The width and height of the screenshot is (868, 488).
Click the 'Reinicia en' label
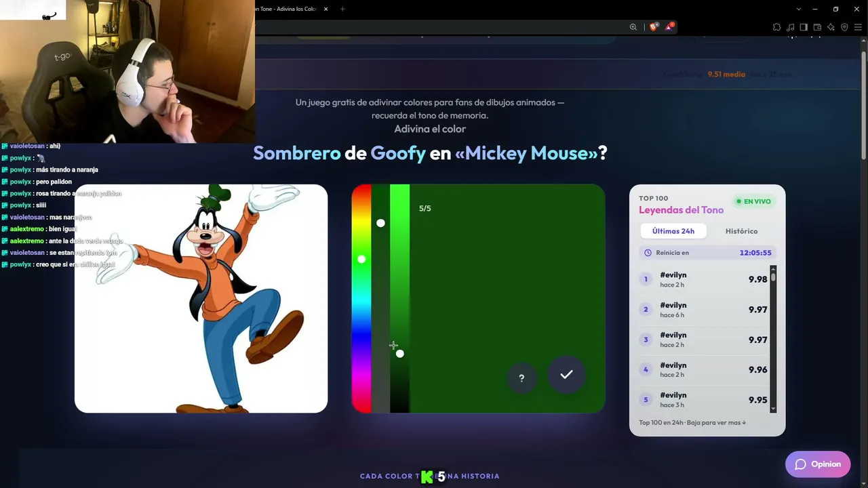coord(671,253)
